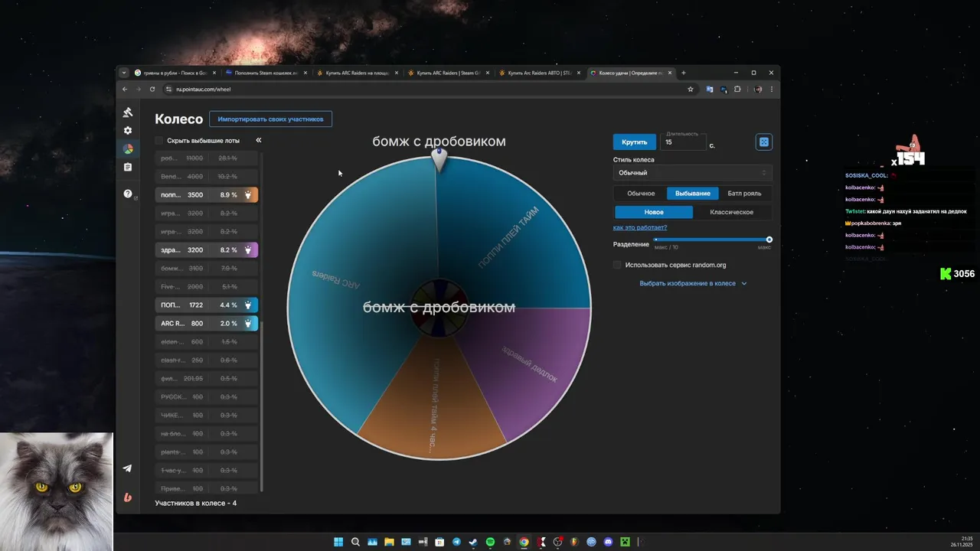Open the help question mark icon
This screenshot has width=980, height=551.
pyautogui.click(x=128, y=194)
